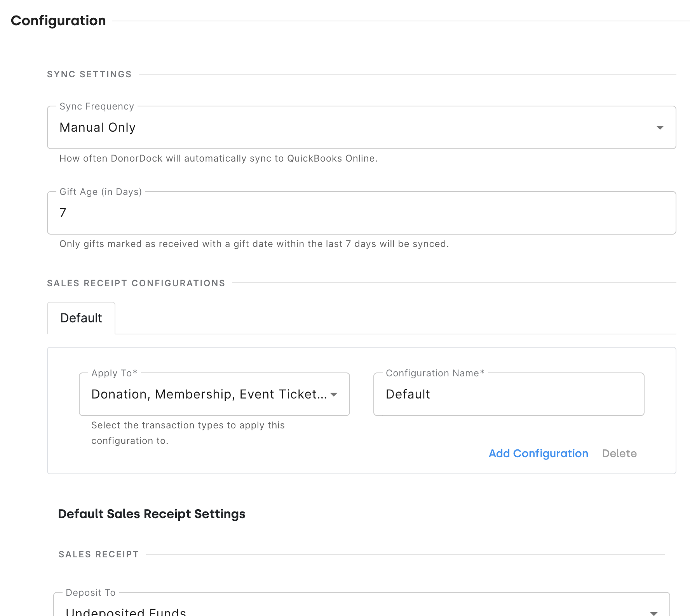Screen dimensions: 690x616
Task: Click the gift age helper text
Action: click(254, 244)
